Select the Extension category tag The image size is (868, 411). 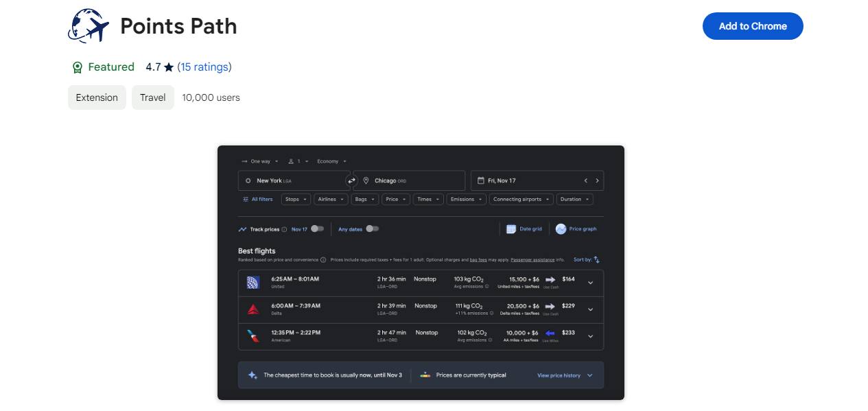97,97
